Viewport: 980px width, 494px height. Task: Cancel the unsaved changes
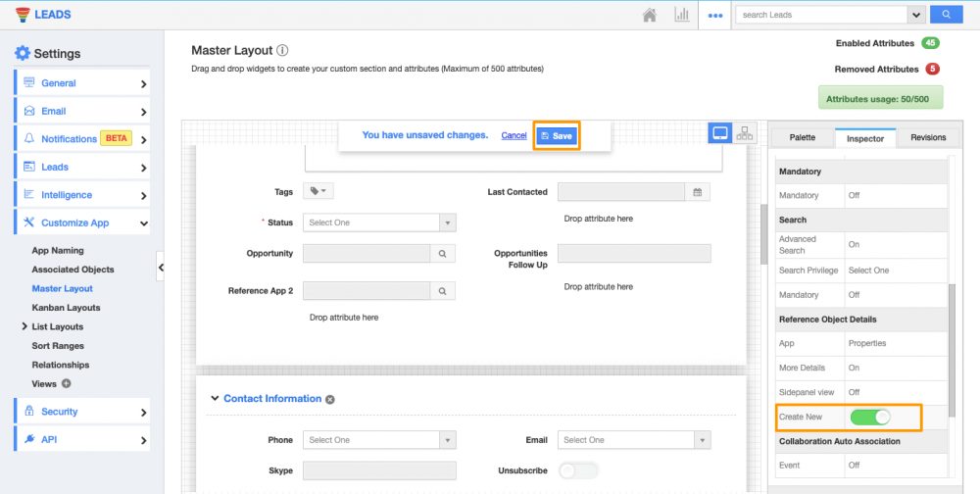tap(514, 135)
